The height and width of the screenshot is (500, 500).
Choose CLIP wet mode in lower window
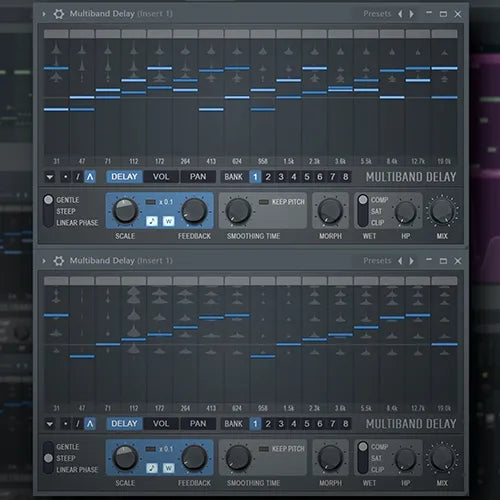tap(377, 470)
